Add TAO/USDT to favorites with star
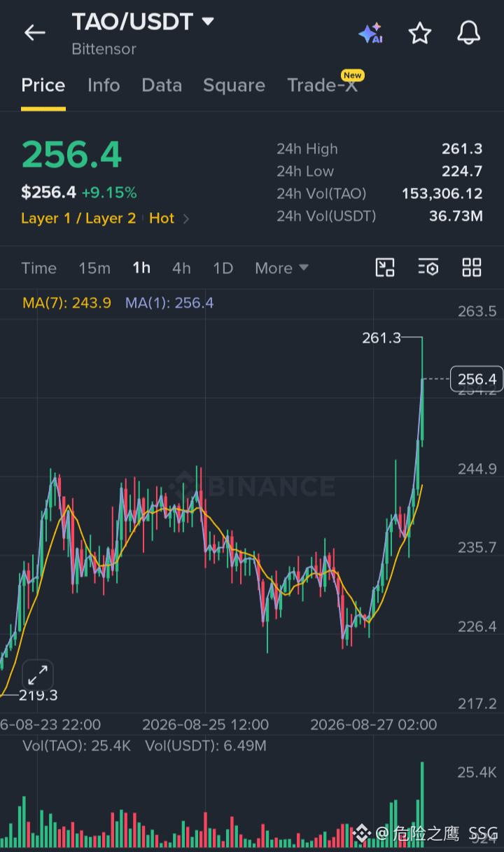Viewport: 504px width, 852px height. 420,33
